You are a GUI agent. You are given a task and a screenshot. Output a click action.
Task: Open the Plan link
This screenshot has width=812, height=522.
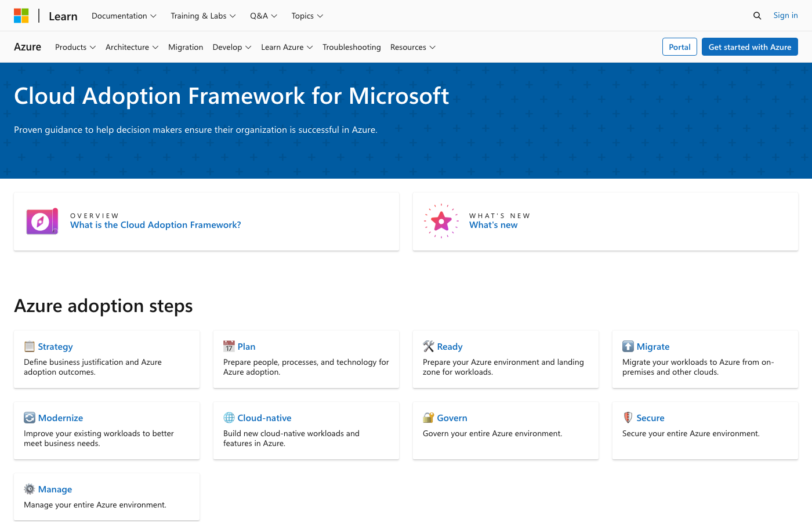click(246, 347)
